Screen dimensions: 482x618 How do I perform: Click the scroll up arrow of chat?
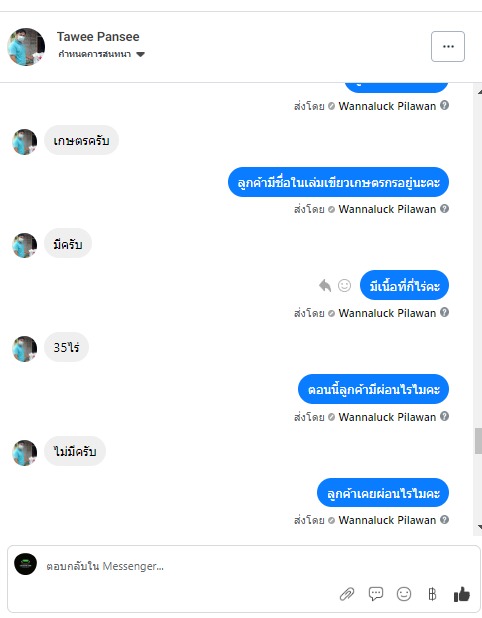pyautogui.click(x=479, y=92)
